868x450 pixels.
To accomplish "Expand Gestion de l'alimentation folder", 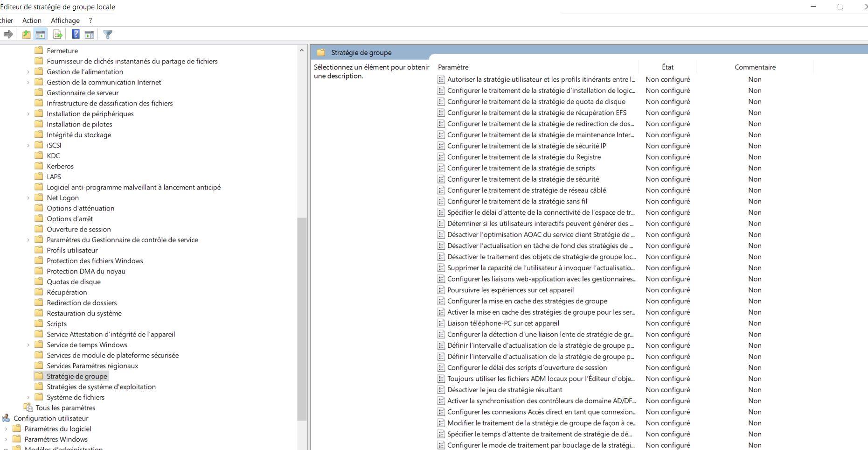I will click(28, 72).
